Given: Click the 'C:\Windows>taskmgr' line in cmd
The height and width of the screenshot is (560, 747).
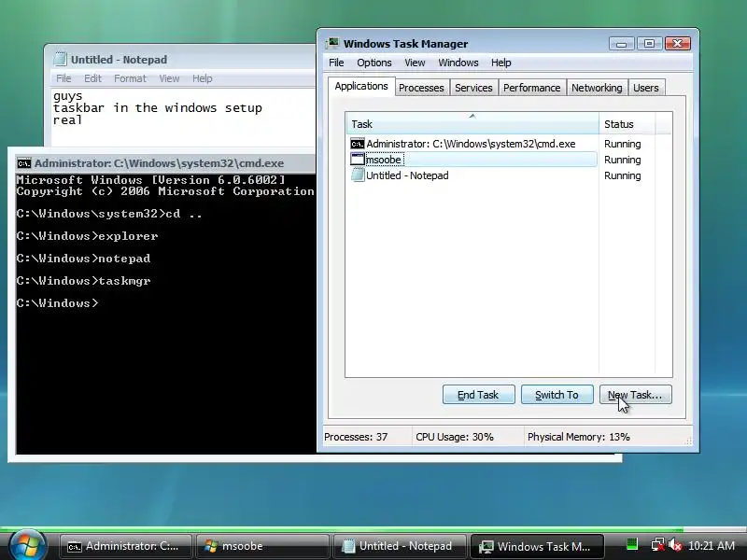Looking at the screenshot, I should coord(83,281).
